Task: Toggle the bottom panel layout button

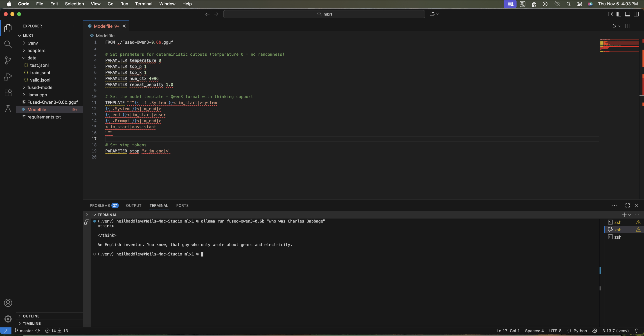Action: (628, 14)
